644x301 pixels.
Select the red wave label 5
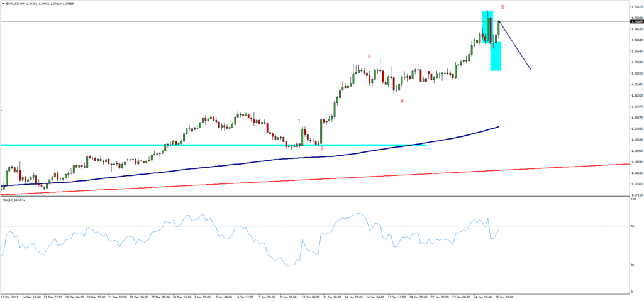tap(502, 8)
